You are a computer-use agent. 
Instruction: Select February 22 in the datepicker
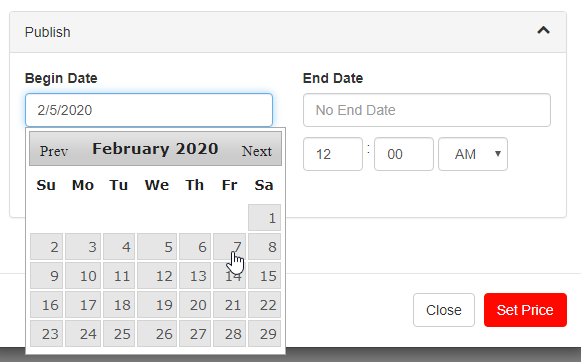click(x=264, y=305)
